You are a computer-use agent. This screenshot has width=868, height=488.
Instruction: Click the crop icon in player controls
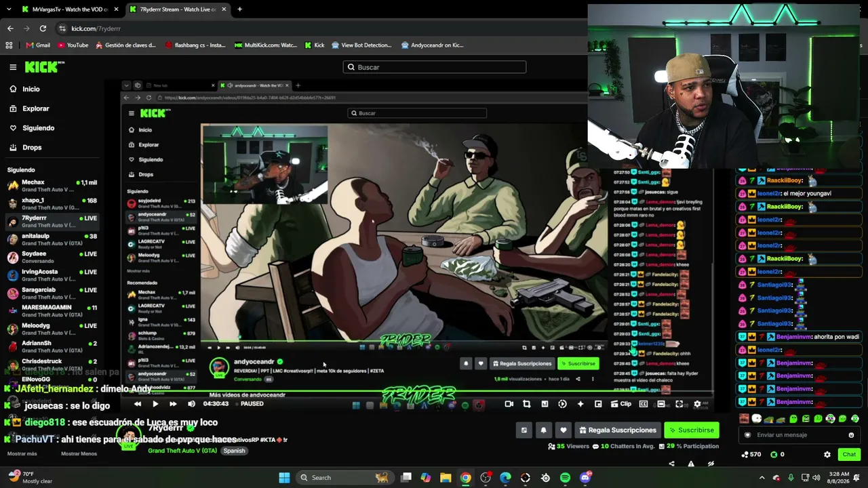point(526,404)
